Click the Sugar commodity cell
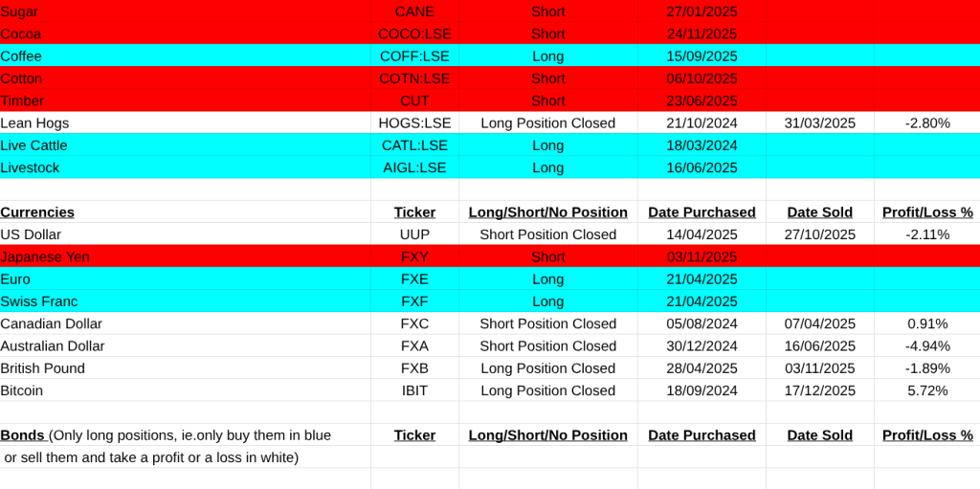Image resolution: width=980 pixels, height=489 pixels. point(20,11)
